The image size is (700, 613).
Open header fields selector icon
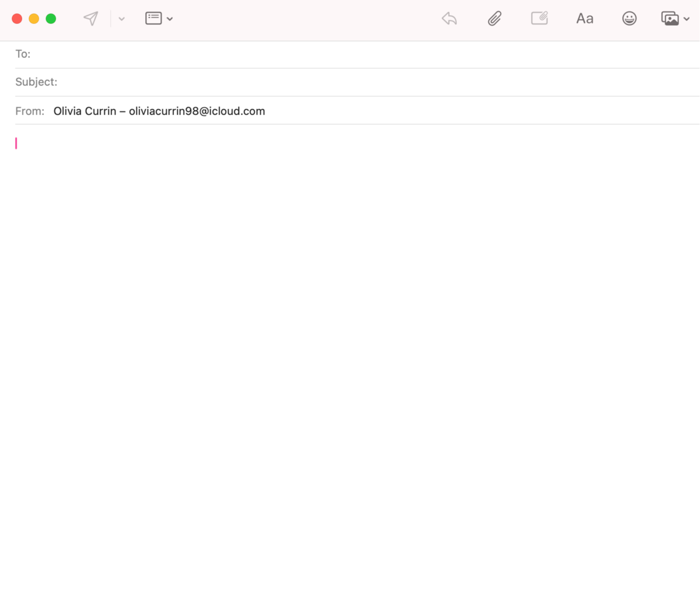click(x=153, y=18)
